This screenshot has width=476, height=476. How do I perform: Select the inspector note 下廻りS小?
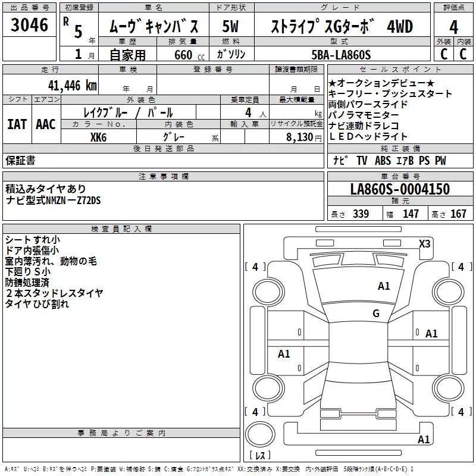click(27, 272)
